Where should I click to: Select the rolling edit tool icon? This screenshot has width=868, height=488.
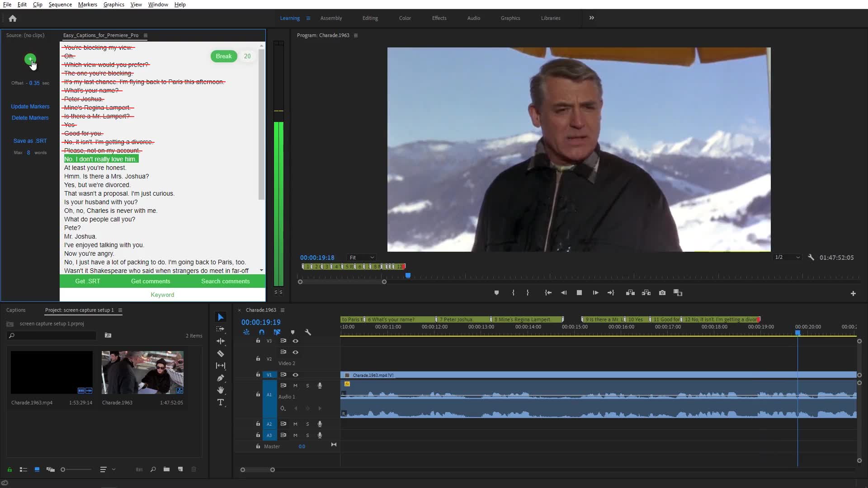[x=221, y=366]
